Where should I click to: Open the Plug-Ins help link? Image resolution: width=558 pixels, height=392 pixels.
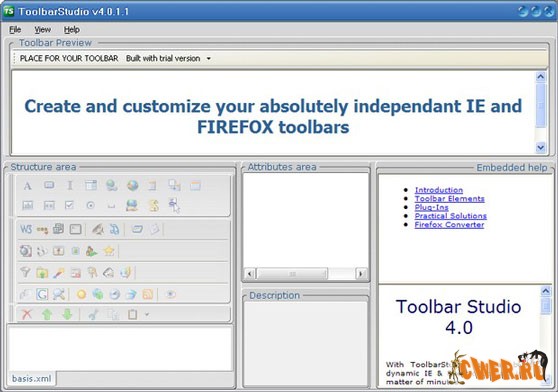tap(431, 207)
